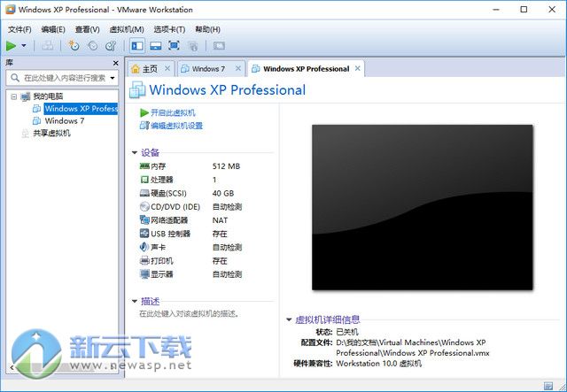Minimize the VMware Workstation window
Image resolution: width=567 pixels, height=392 pixels.
pos(496,10)
